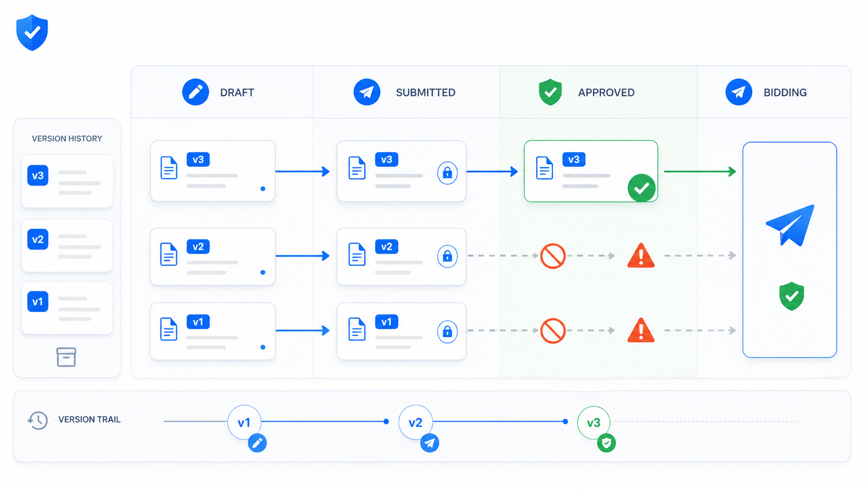Screen dimensions: 868x489
Task: Click the pencil badge below v1 trail node
Action: coord(257,443)
